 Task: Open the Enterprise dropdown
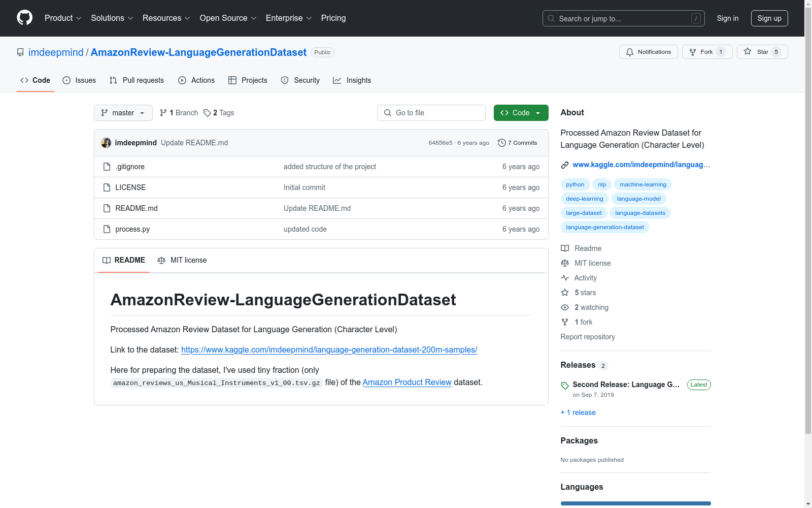(289, 18)
